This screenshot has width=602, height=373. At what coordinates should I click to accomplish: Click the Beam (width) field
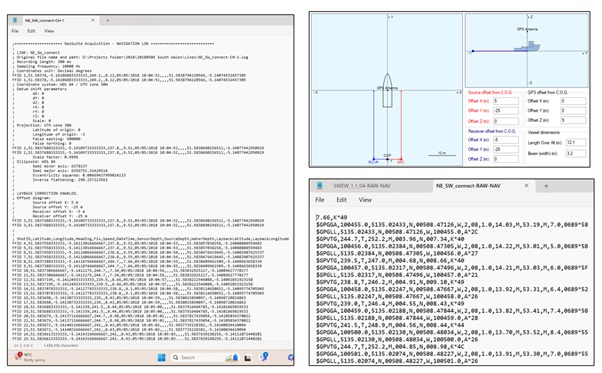pyautogui.click(x=576, y=153)
